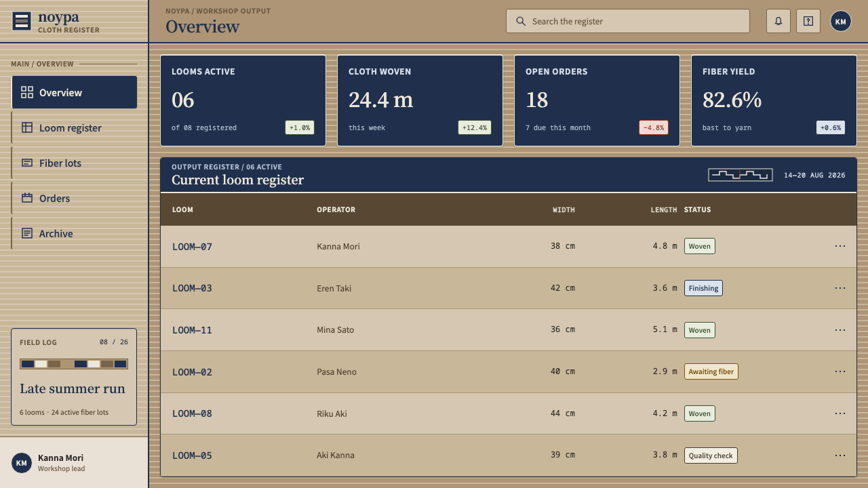Open row actions for LOOM—02
Image resolution: width=868 pixels, height=488 pixels.
pos(840,371)
